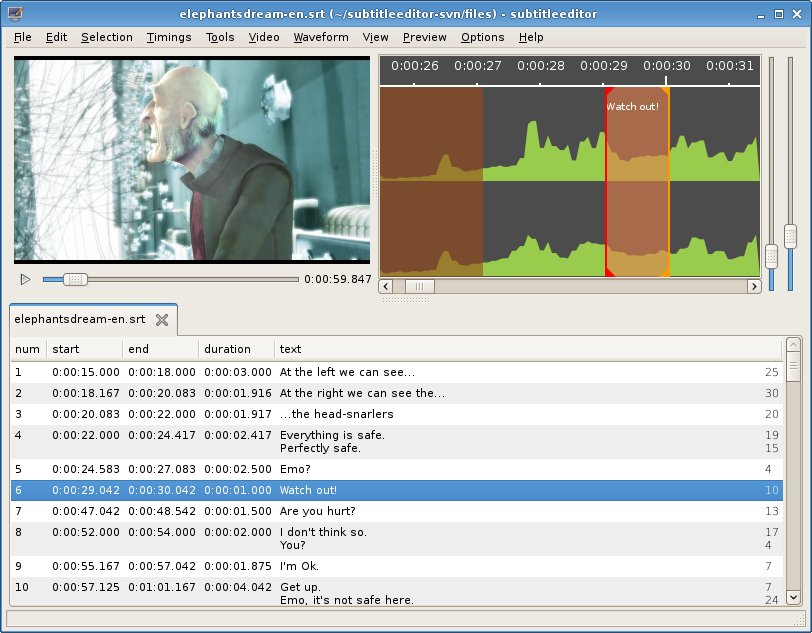
Task: Open the Preview menu
Action: point(424,37)
